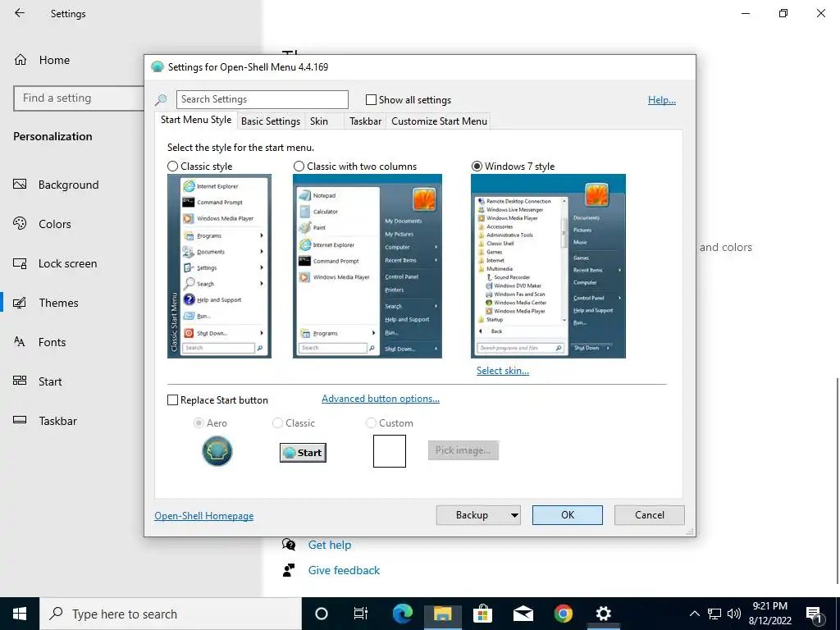Visit the Open-Shell Homepage link
The image size is (840, 630).
point(204,516)
